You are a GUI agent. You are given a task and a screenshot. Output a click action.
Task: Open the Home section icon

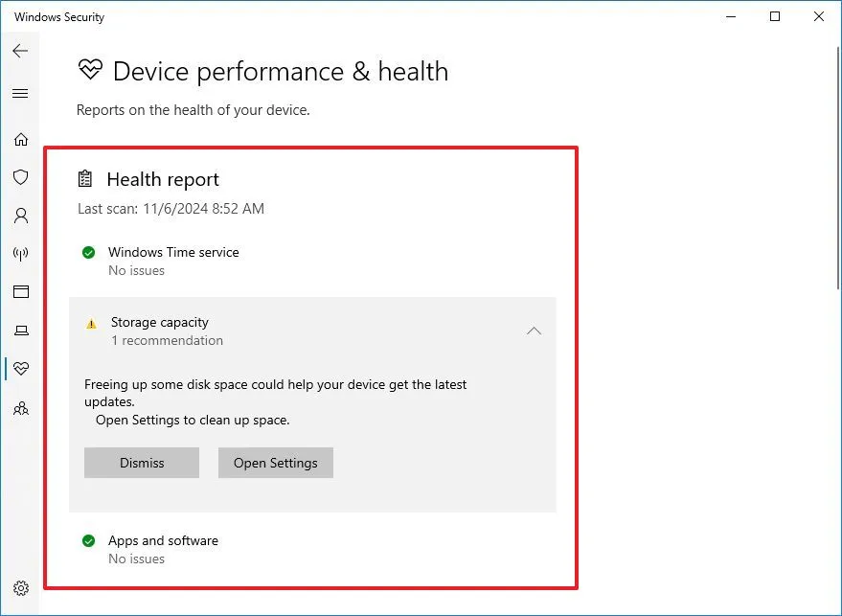pos(21,139)
